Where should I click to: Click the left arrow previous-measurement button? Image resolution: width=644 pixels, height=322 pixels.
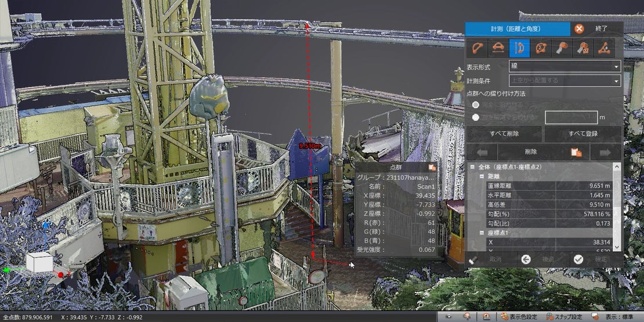[482, 152]
